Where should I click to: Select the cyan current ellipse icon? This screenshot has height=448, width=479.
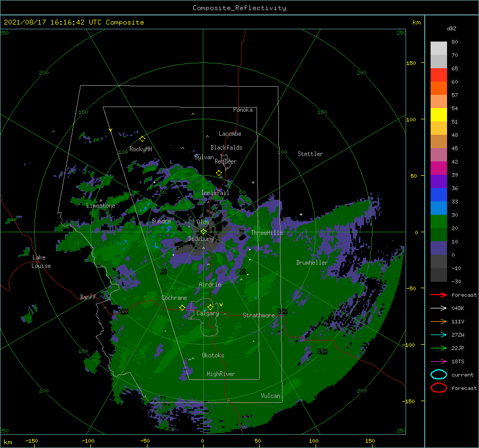(439, 374)
